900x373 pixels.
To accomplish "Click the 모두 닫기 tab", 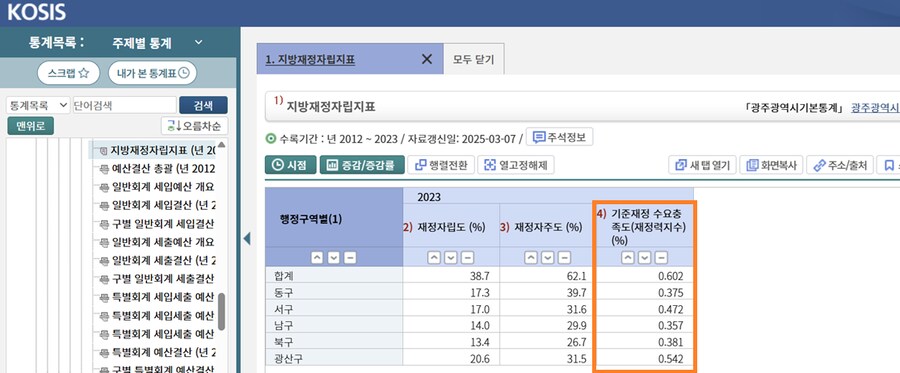I will 474,59.
